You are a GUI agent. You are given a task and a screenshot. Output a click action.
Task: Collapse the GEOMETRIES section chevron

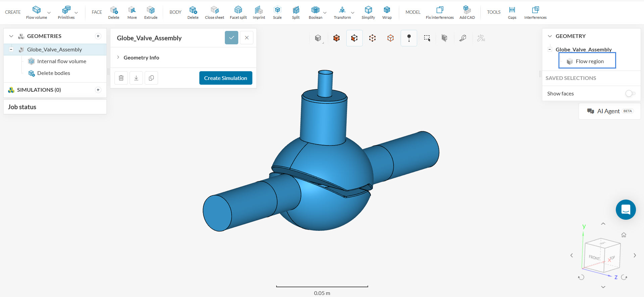tap(11, 36)
